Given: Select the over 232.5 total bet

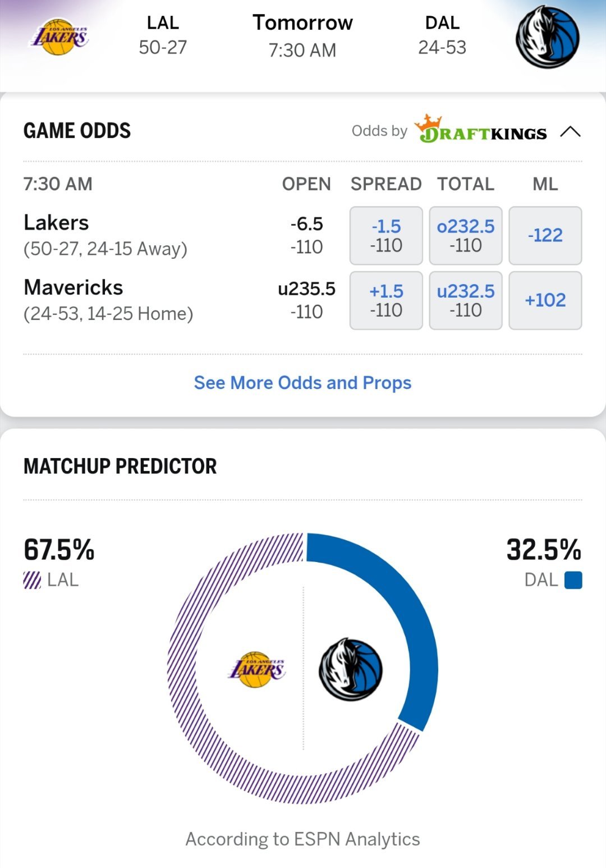Looking at the screenshot, I should coord(465,235).
